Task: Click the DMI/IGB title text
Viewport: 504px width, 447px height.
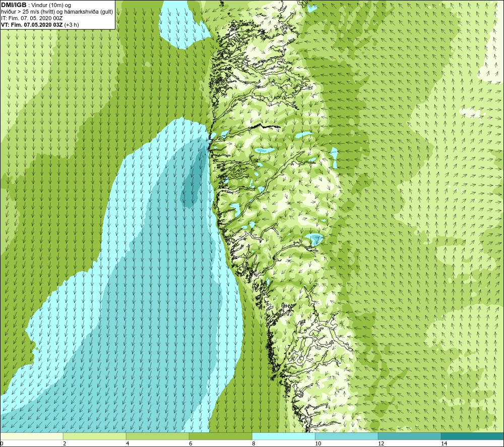Action: tap(14, 5)
